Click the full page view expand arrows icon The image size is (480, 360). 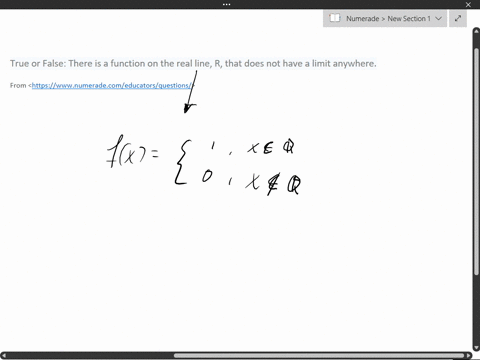[x=458, y=18]
